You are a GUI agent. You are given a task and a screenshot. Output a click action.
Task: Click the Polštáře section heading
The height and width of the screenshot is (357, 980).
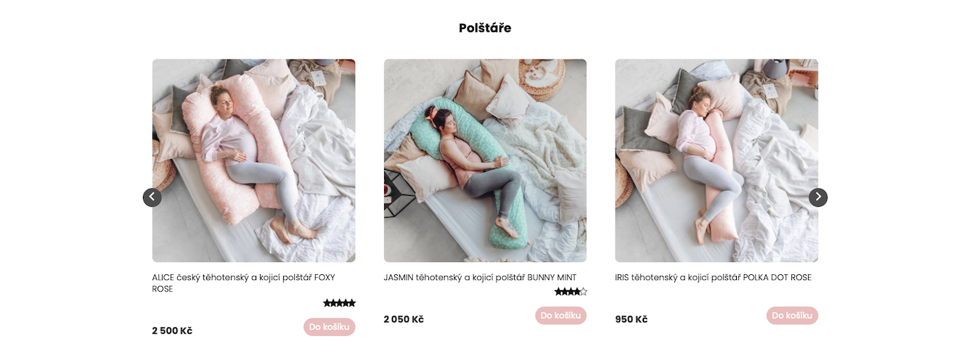[x=485, y=28]
